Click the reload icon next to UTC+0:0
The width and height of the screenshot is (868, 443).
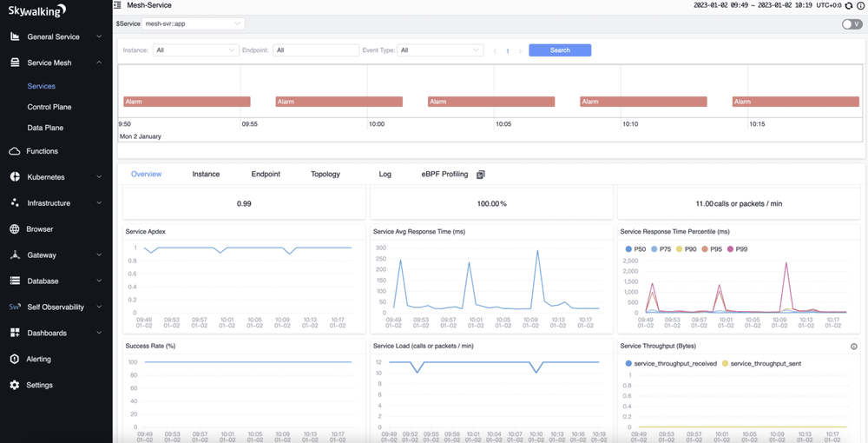pyautogui.click(x=849, y=5)
